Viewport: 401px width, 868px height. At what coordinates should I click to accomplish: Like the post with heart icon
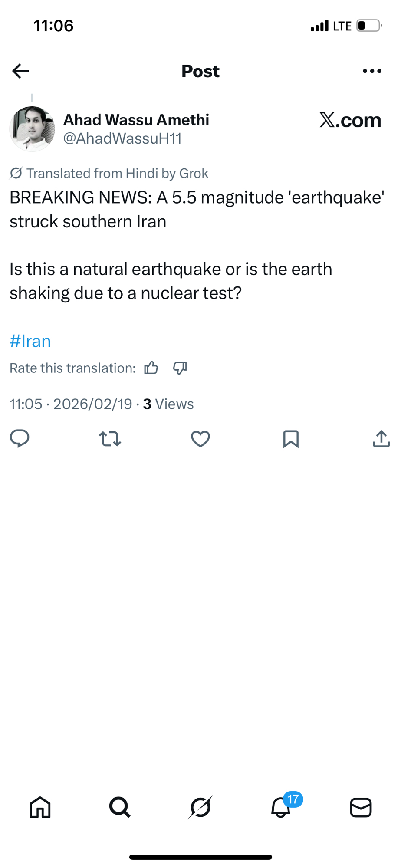pyautogui.click(x=200, y=439)
